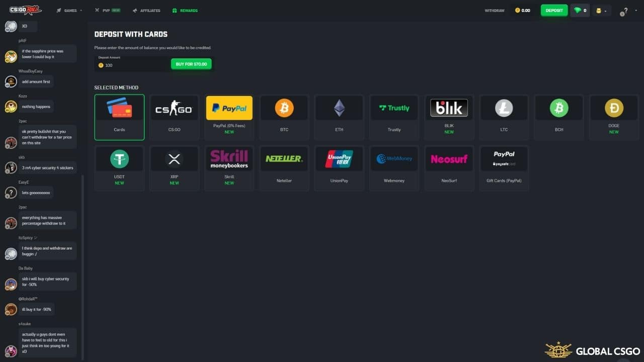Click Kozo's avatar in chat
The height and width of the screenshot is (362, 644).
[x=11, y=107]
